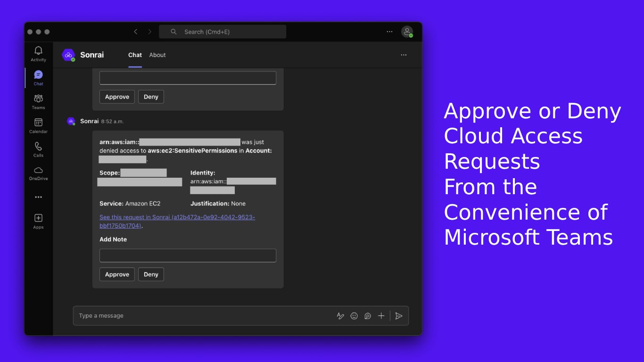
Task: Open the loop components icon in compose box
Action: pos(368,316)
